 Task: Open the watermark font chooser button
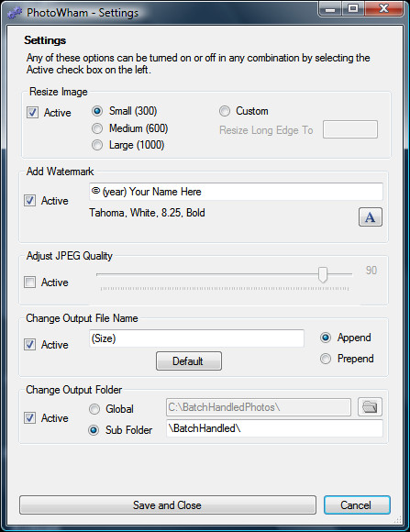pyautogui.click(x=371, y=217)
